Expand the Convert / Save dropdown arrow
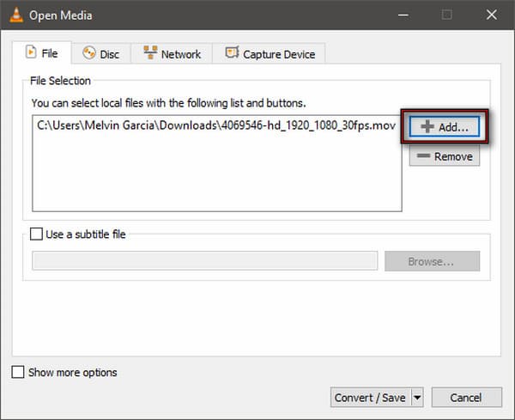This screenshot has width=515, height=420. pyautogui.click(x=417, y=398)
